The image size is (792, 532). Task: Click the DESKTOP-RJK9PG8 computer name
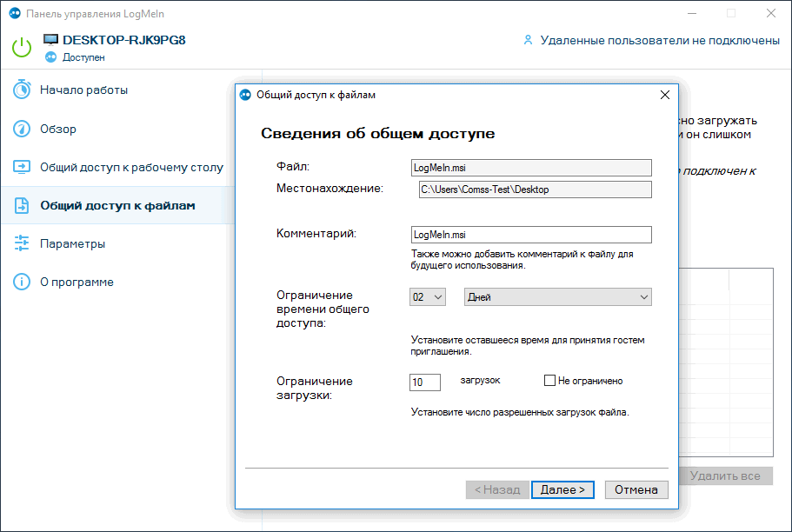[124, 40]
